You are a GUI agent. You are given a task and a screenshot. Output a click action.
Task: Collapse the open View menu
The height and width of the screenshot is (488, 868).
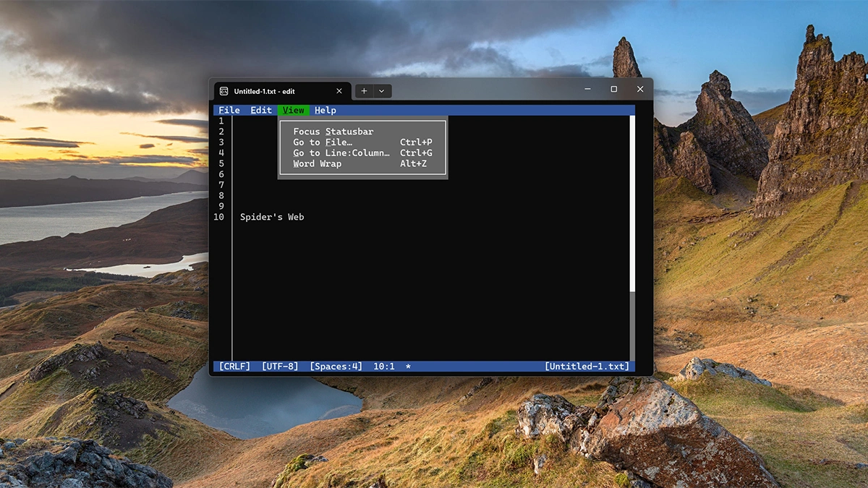pos(293,111)
